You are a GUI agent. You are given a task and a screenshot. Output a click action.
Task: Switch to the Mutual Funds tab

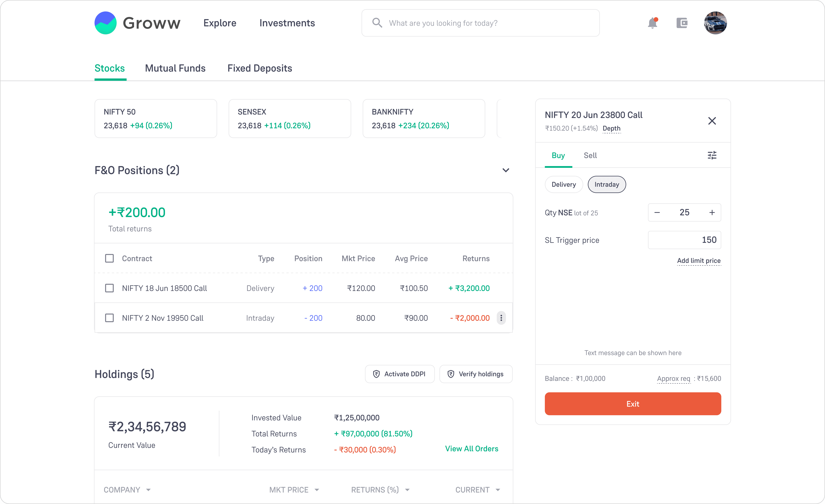[x=175, y=68]
